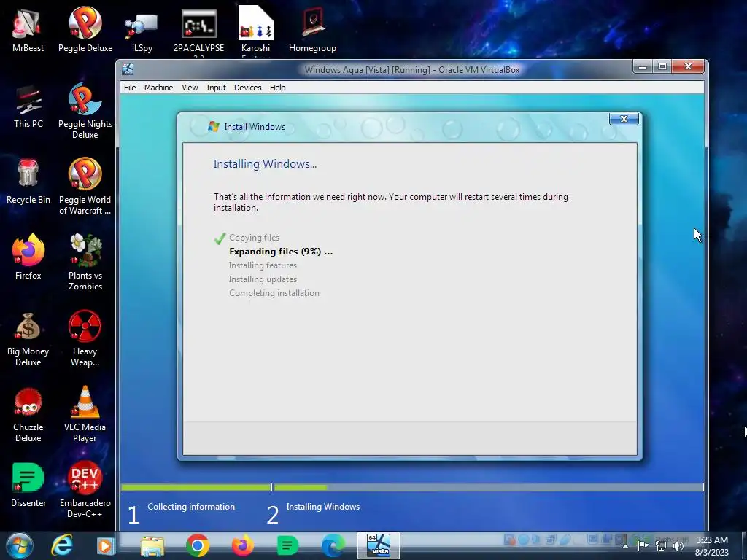The width and height of the screenshot is (747, 560).
Task: Show hidden tray icons arrow
Action: click(x=625, y=545)
